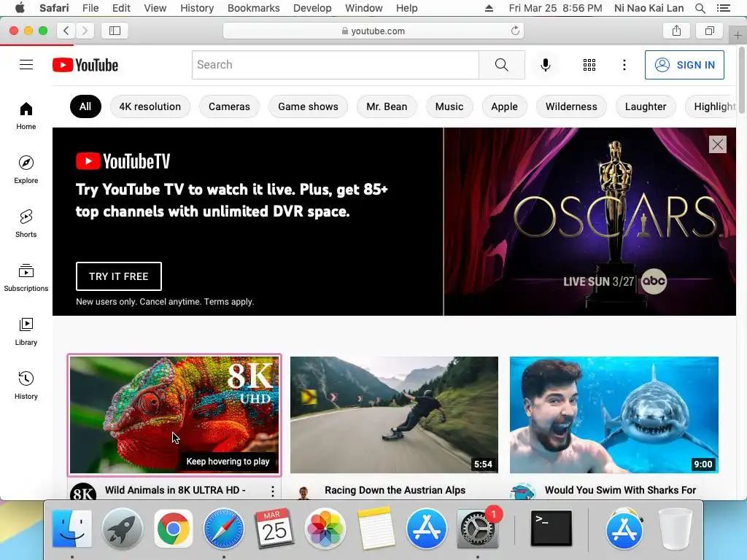Go to Home in sidebar
The image size is (747, 560).
26,116
